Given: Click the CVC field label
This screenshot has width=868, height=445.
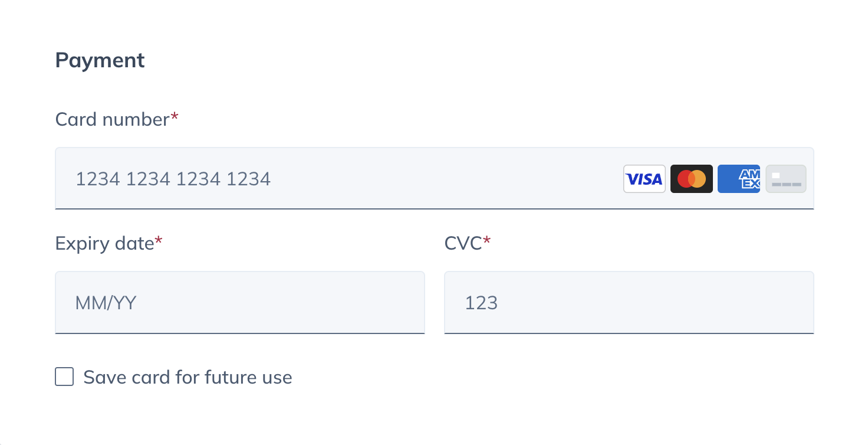Looking at the screenshot, I should click(x=463, y=243).
